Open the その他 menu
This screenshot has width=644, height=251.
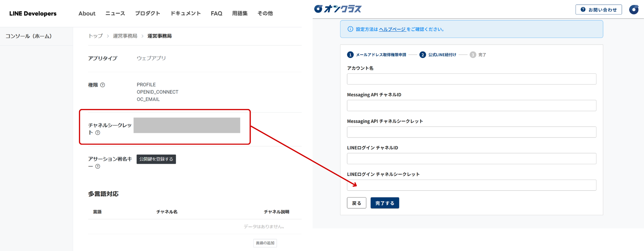(x=265, y=13)
